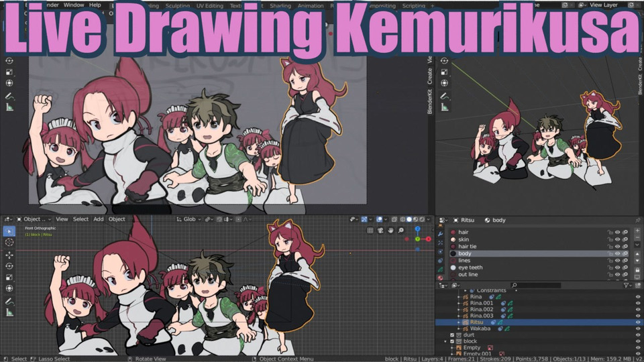Remove layer with minus button
This screenshot has width=644, height=362.
tap(637, 238)
